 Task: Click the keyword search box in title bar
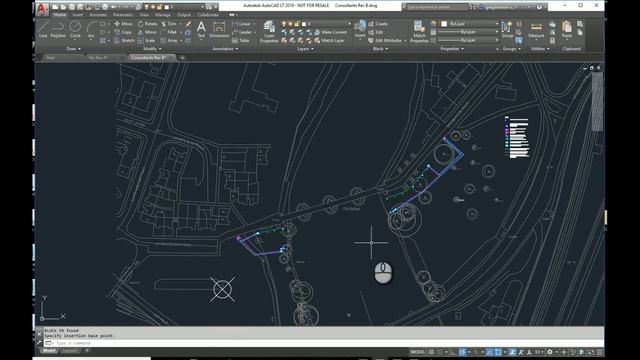(x=437, y=7)
